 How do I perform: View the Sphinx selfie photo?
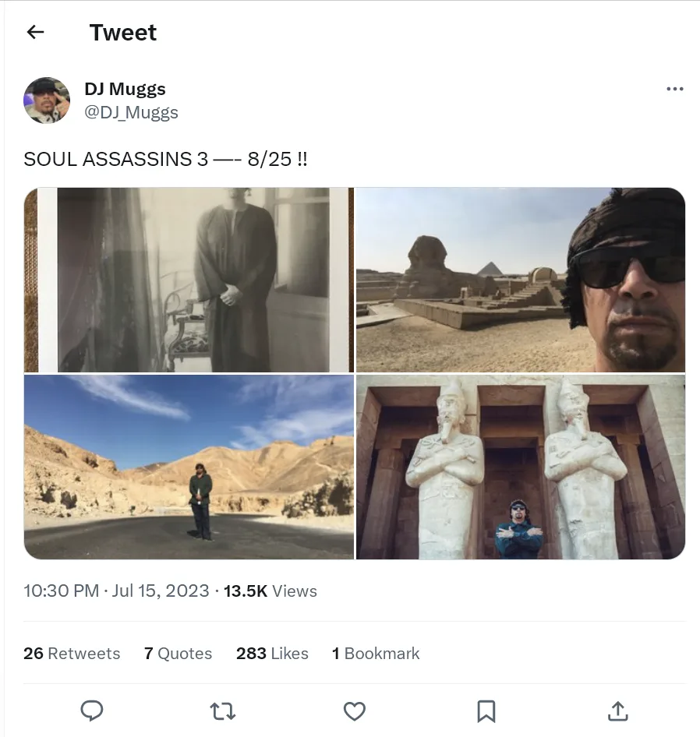[x=521, y=280]
